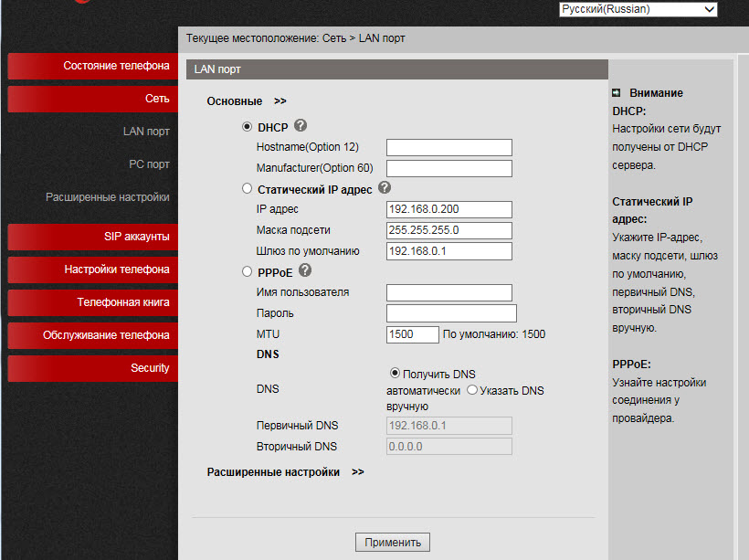Select the DHCP radio button
Screen dimensions: 749x560
pyautogui.click(x=247, y=127)
